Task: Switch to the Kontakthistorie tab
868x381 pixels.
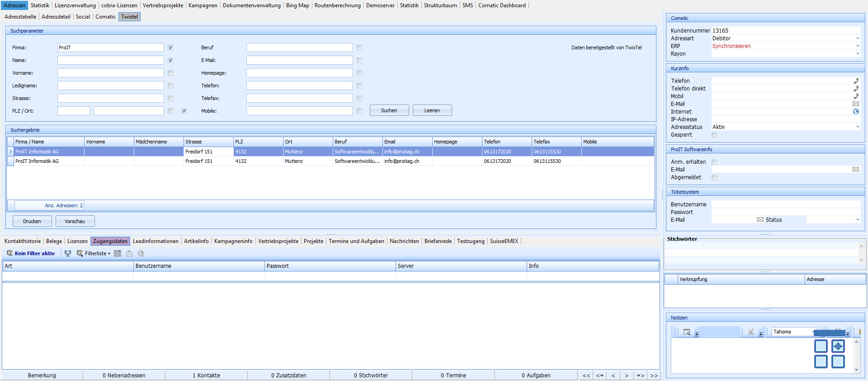Action: 23,241
